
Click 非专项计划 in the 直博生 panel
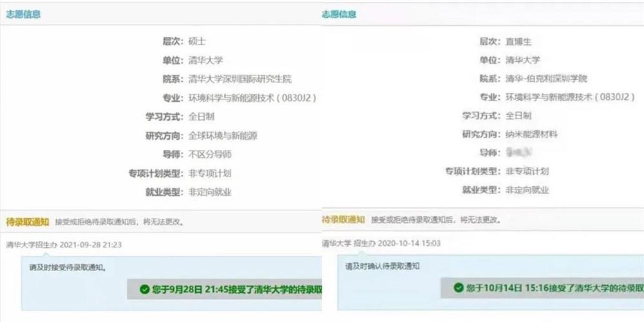[527, 171]
